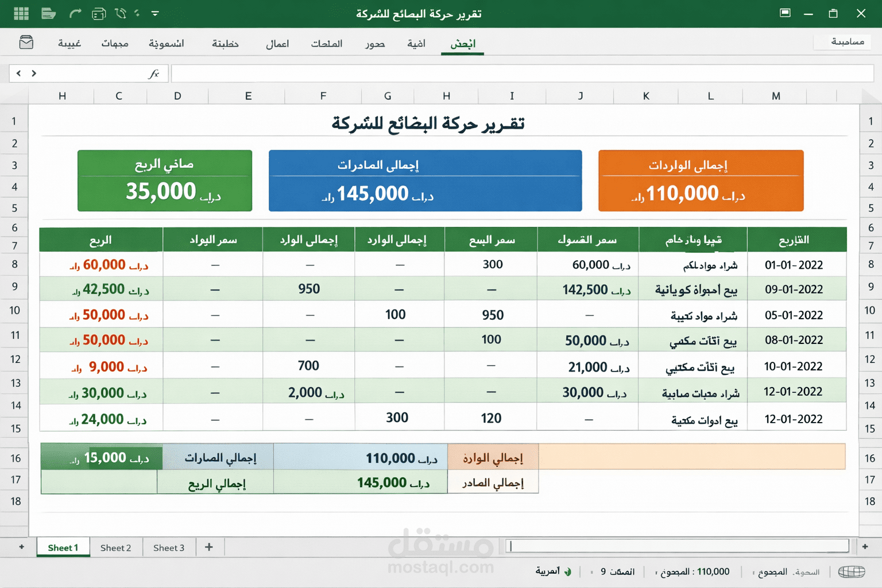Select the date cell 09-01-2022
This screenshot has height=588, width=882.
click(796, 289)
